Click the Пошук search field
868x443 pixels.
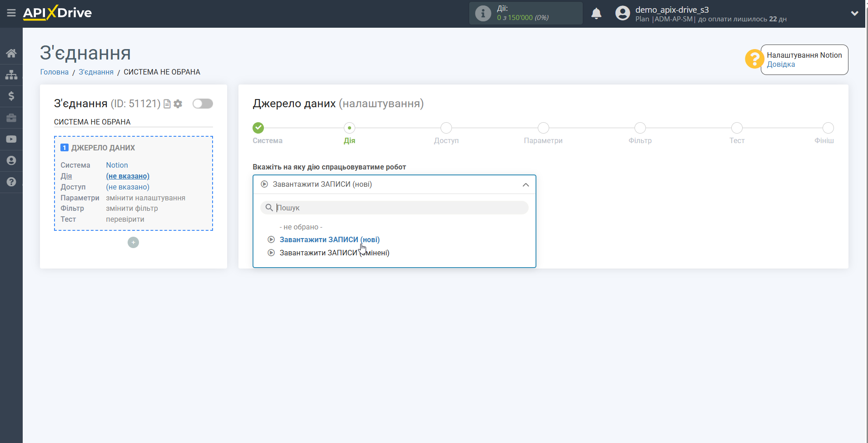coord(394,208)
